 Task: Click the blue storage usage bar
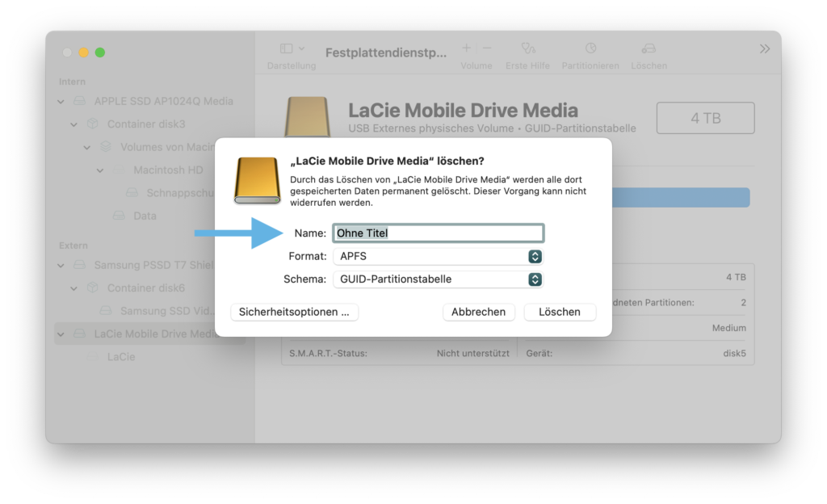pyautogui.click(x=681, y=197)
